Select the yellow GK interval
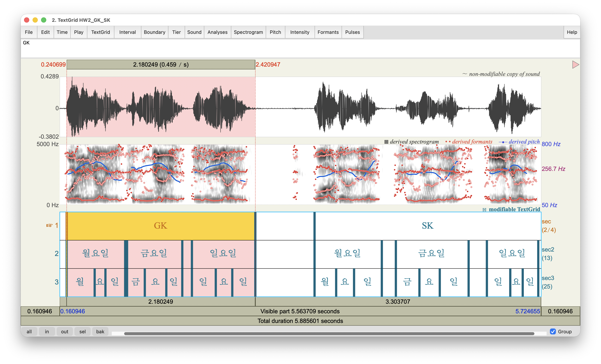Image resolution: width=601 pixels, height=364 pixels. click(160, 226)
